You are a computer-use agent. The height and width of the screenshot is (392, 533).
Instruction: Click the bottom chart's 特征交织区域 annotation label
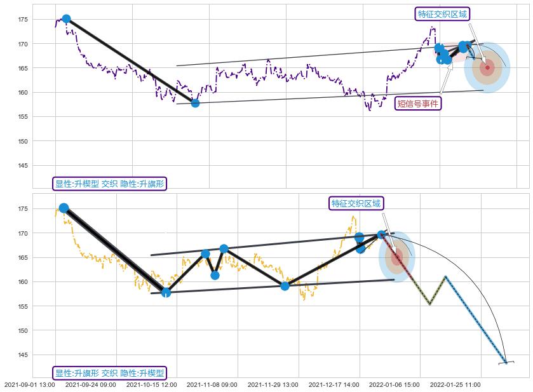point(356,203)
